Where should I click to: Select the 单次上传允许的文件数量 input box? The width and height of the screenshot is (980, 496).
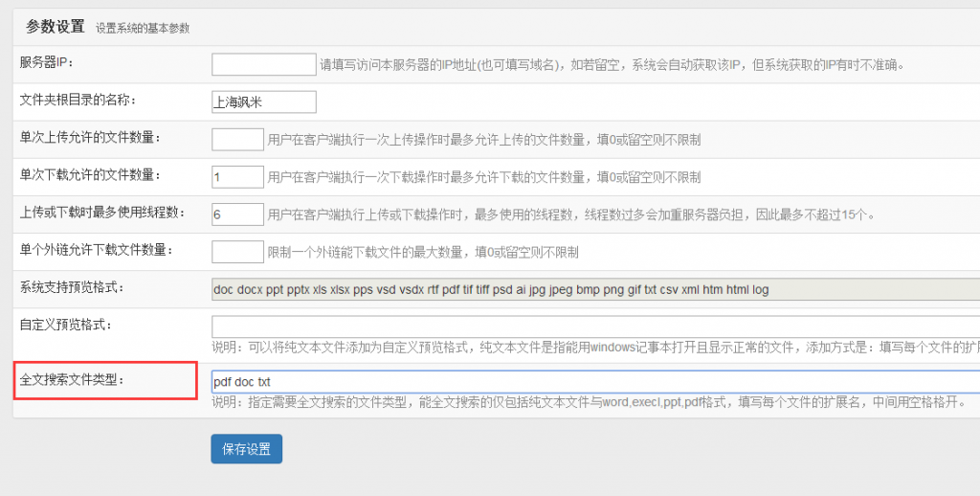click(237, 139)
